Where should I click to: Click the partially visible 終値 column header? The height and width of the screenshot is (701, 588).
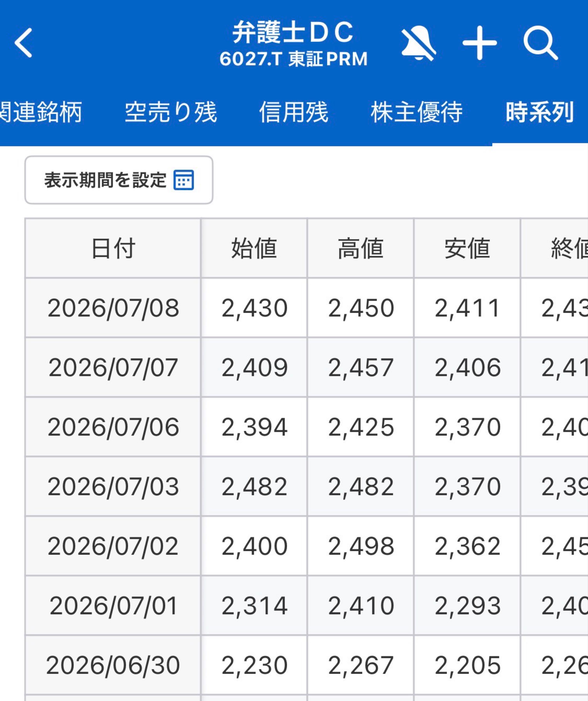[555, 248]
